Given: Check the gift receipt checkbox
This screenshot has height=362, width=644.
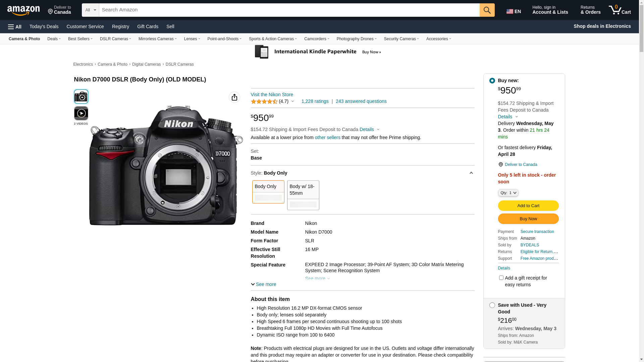Looking at the screenshot, I should 501,278.
